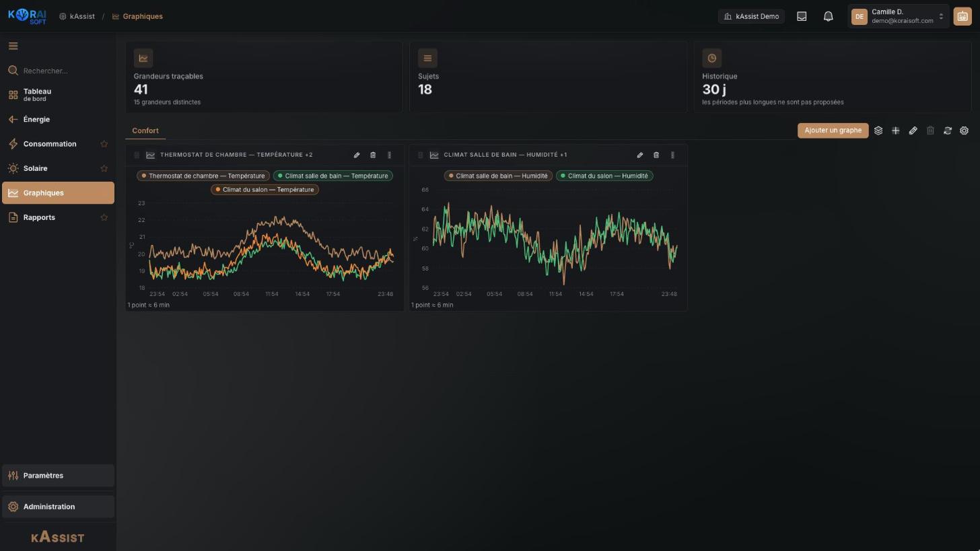Open Camille D. account switcher

point(899,16)
